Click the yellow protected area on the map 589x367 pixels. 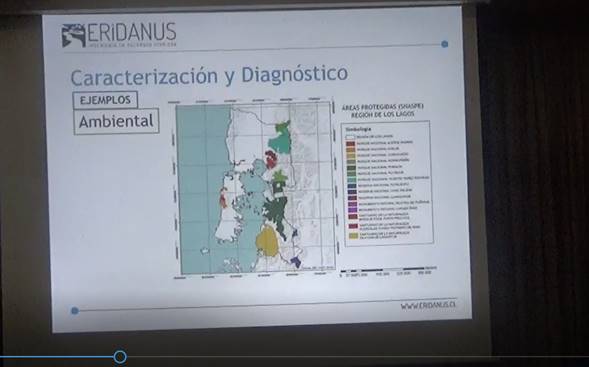pos(267,242)
